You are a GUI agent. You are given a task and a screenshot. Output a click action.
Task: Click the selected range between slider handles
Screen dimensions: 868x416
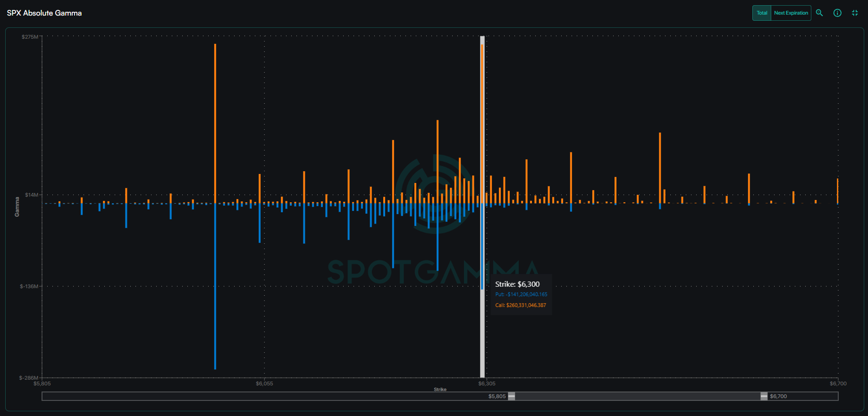637,396
